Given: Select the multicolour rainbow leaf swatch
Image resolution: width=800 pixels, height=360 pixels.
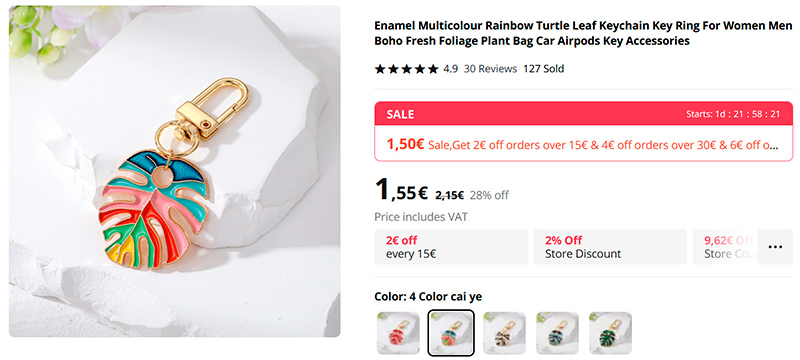Looking at the screenshot, I should (x=451, y=333).
